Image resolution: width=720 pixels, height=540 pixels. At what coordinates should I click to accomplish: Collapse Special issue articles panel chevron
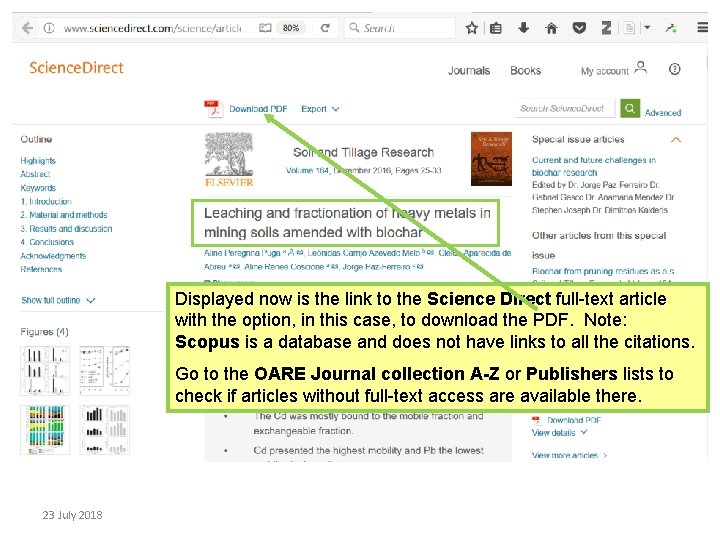point(675,140)
